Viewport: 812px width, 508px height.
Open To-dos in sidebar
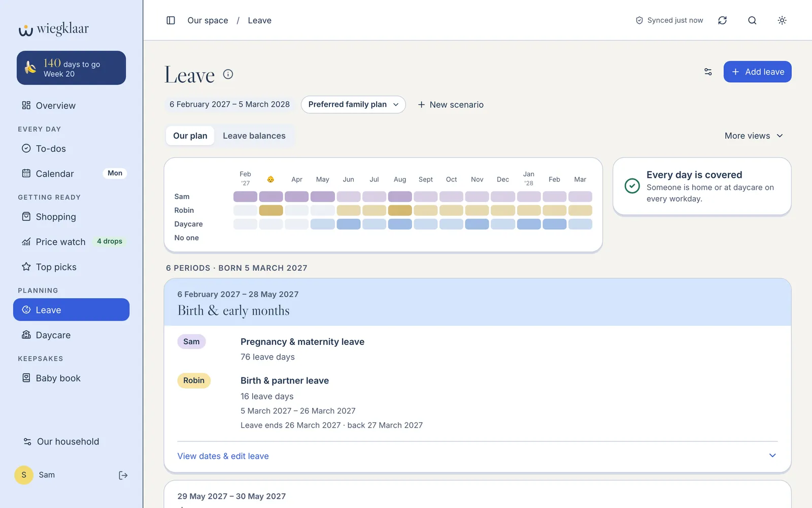coord(71,149)
